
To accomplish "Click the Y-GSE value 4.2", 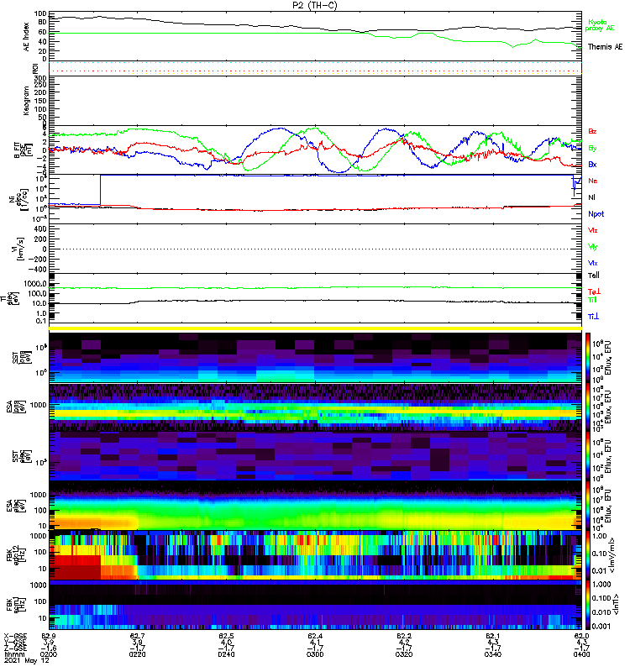I will pyautogui.click(x=404, y=642).
